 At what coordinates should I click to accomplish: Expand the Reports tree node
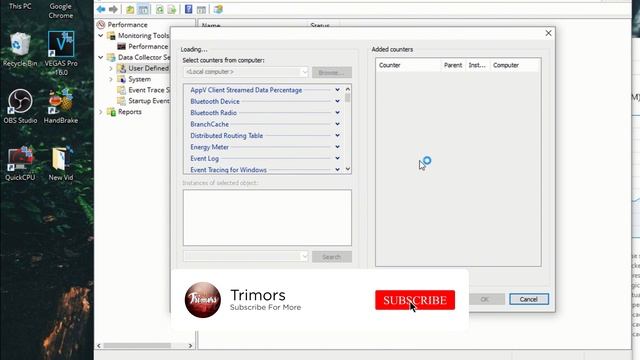[x=100, y=112]
